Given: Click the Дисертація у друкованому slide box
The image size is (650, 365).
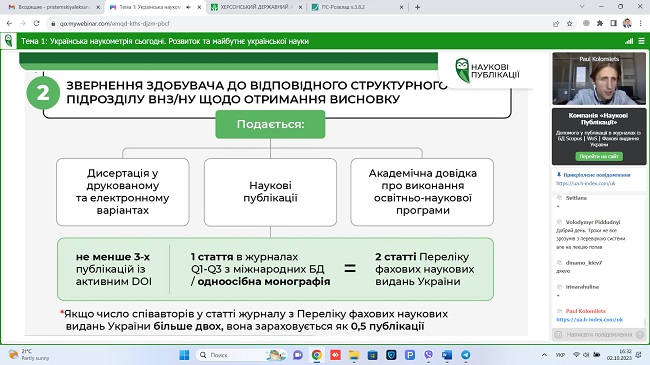Looking at the screenshot, I should 123,192.
